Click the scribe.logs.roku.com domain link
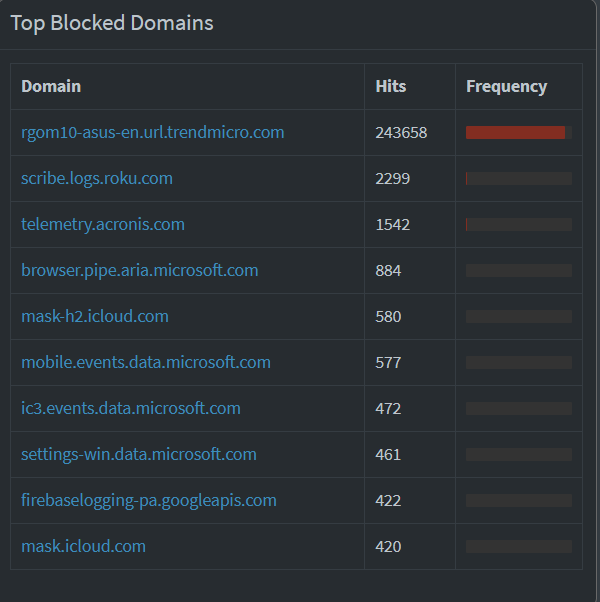Screen dimensions: 600x602 pyautogui.click(x=97, y=178)
